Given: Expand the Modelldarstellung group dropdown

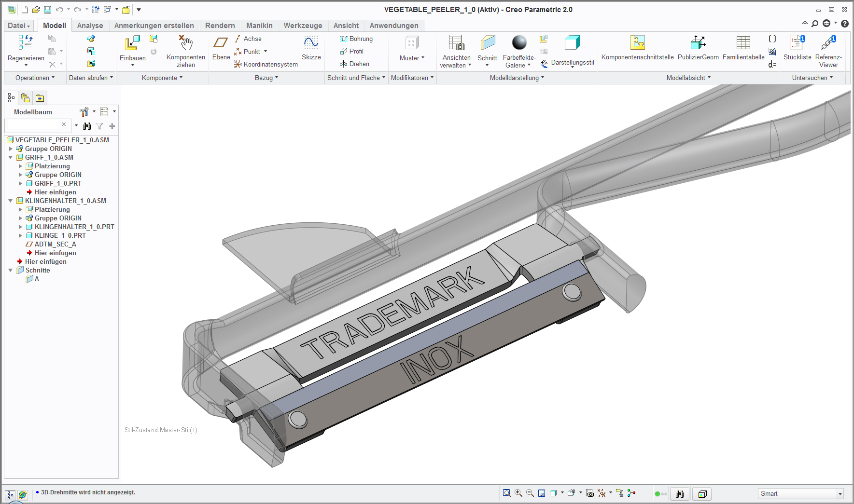Looking at the screenshot, I should (x=517, y=78).
